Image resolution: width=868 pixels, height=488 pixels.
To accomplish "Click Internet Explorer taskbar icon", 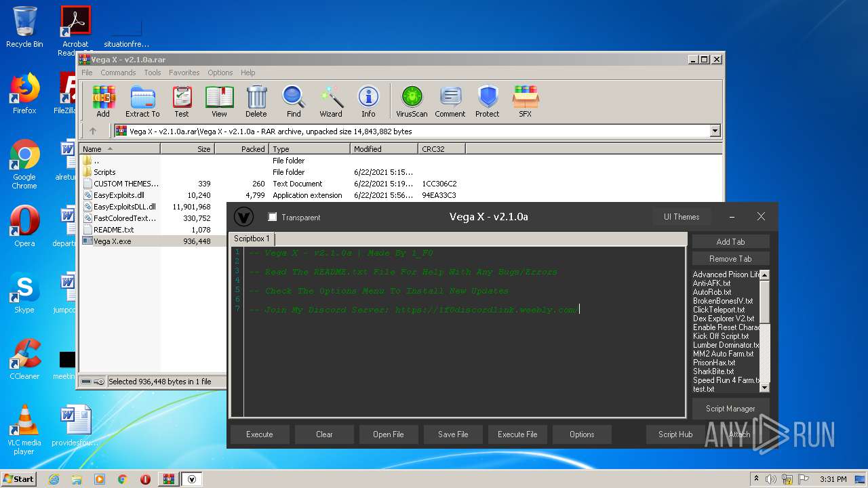I will 54,479.
